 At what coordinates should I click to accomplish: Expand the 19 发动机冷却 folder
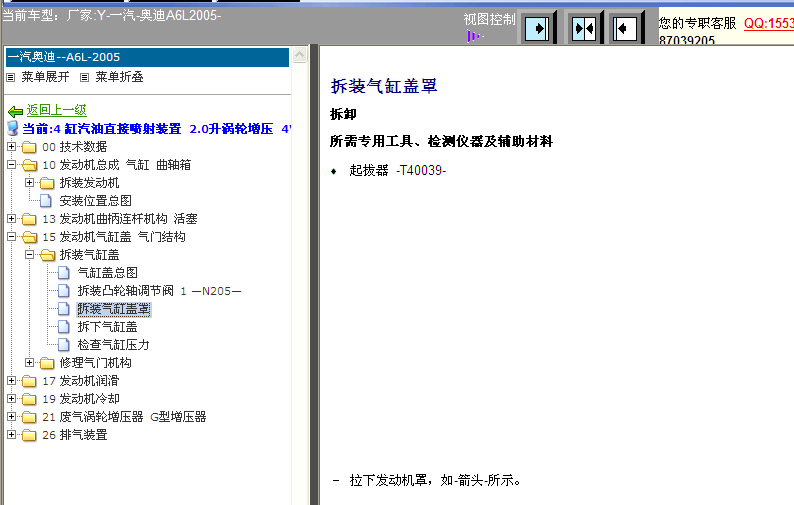pos(11,398)
